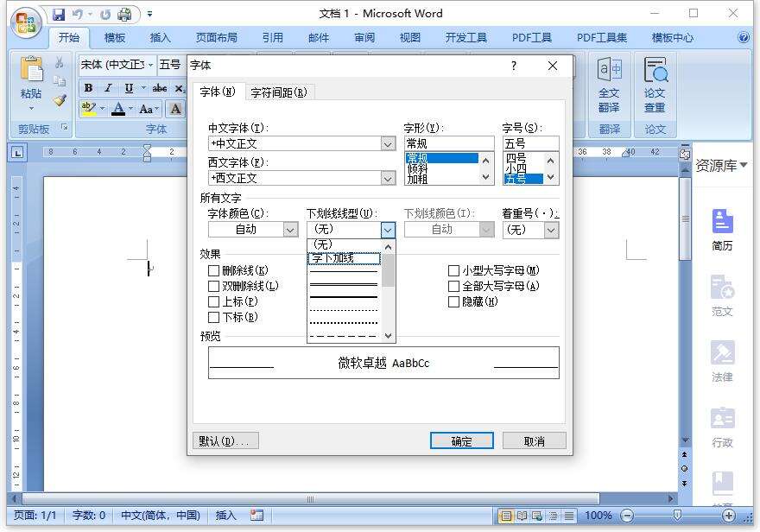
Task: Open the 着重号 emphasis mark dropdown
Action: pyautogui.click(x=551, y=230)
